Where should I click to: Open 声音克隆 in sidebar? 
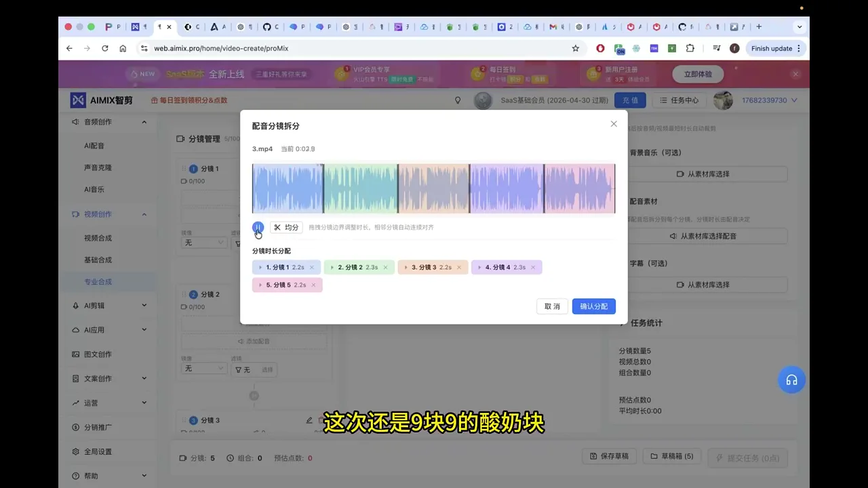(x=98, y=167)
